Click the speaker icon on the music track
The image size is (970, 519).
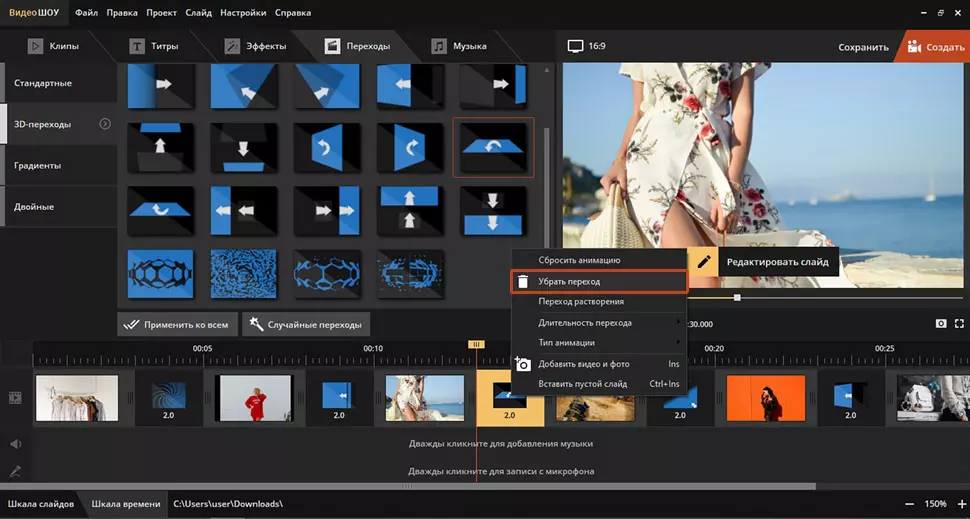[x=15, y=443]
